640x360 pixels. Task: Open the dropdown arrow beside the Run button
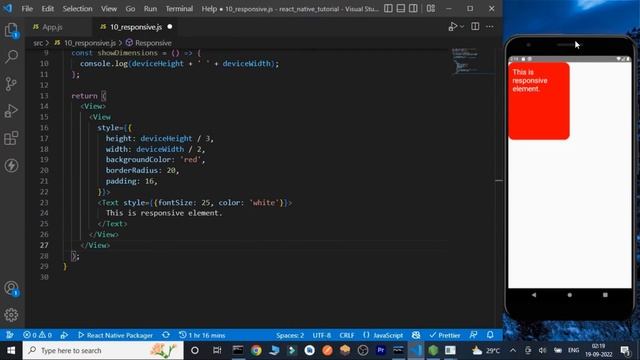462,27
